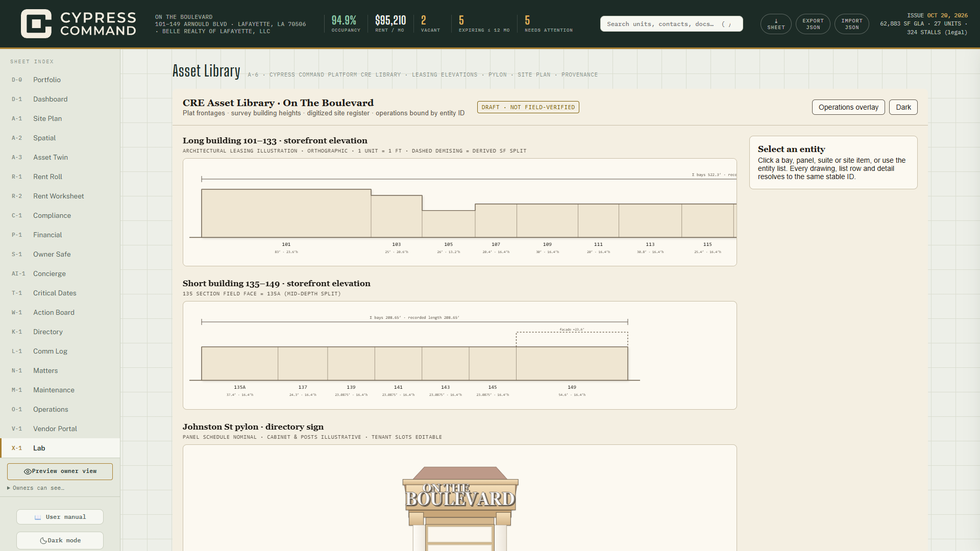Open Matters sheet
980x551 pixels.
point(60,371)
